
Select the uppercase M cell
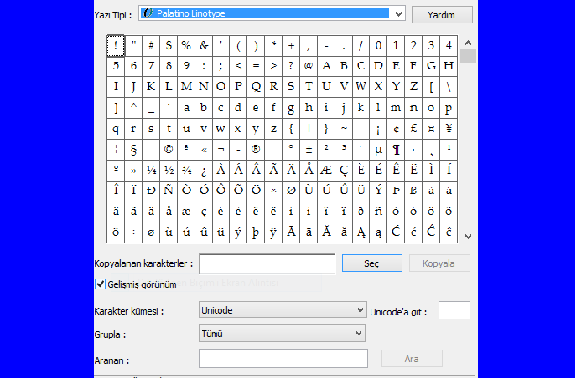tap(186, 87)
